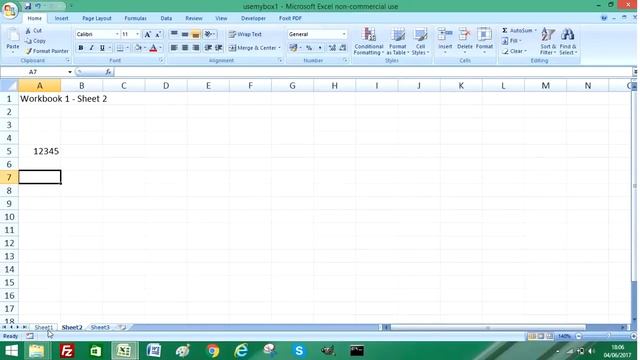Click Merge & Center button
The height and width of the screenshot is (360, 640).
pos(252,48)
